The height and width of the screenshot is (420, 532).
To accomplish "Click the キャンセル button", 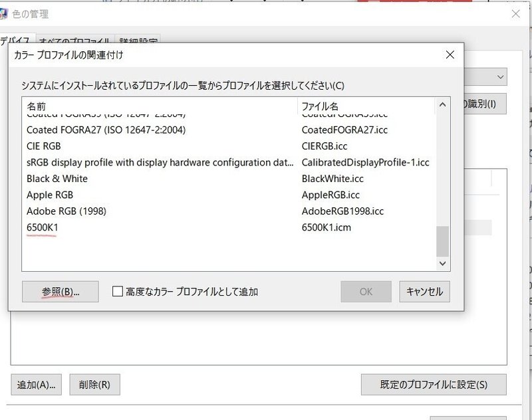I will click(x=424, y=292).
